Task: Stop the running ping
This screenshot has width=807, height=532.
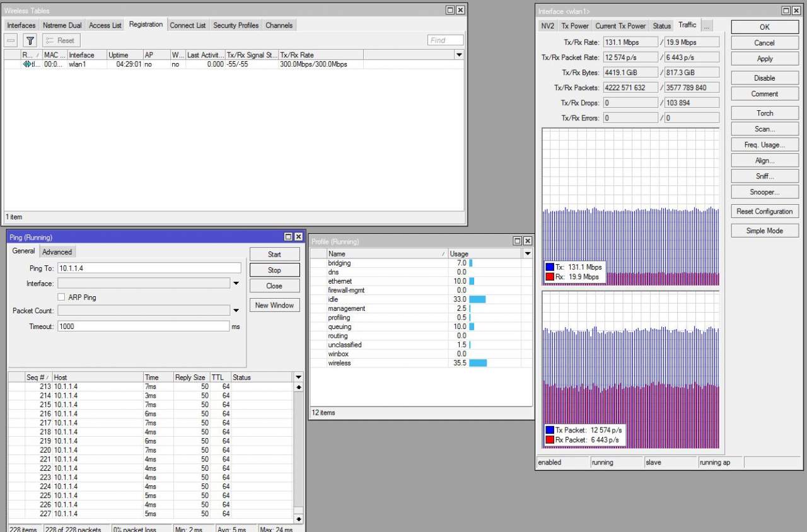Action: click(x=274, y=270)
